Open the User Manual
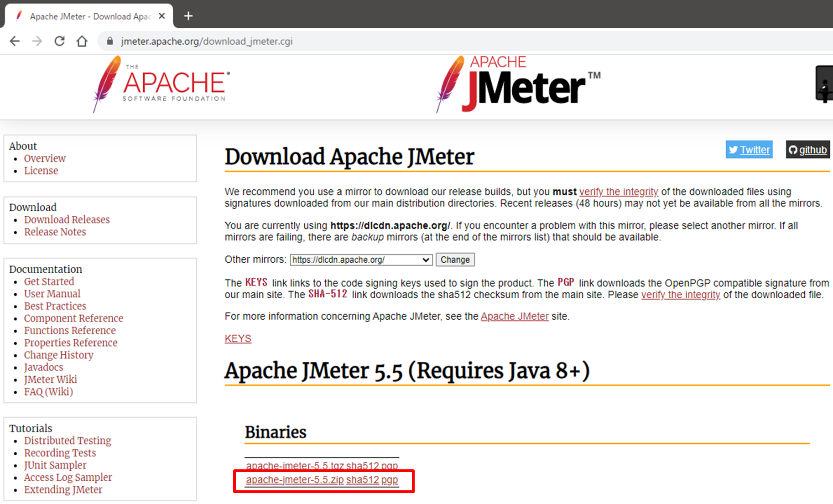The image size is (833, 504). pyautogui.click(x=52, y=294)
